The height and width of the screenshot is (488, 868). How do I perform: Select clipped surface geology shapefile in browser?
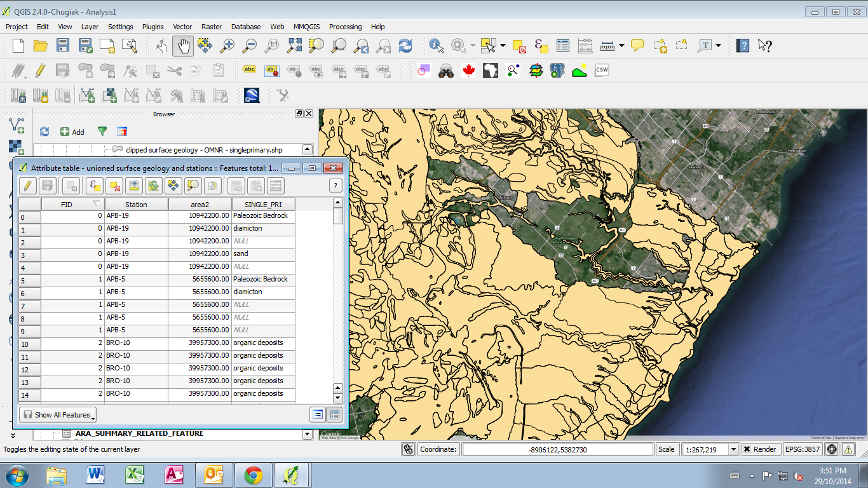(x=204, y=150)
